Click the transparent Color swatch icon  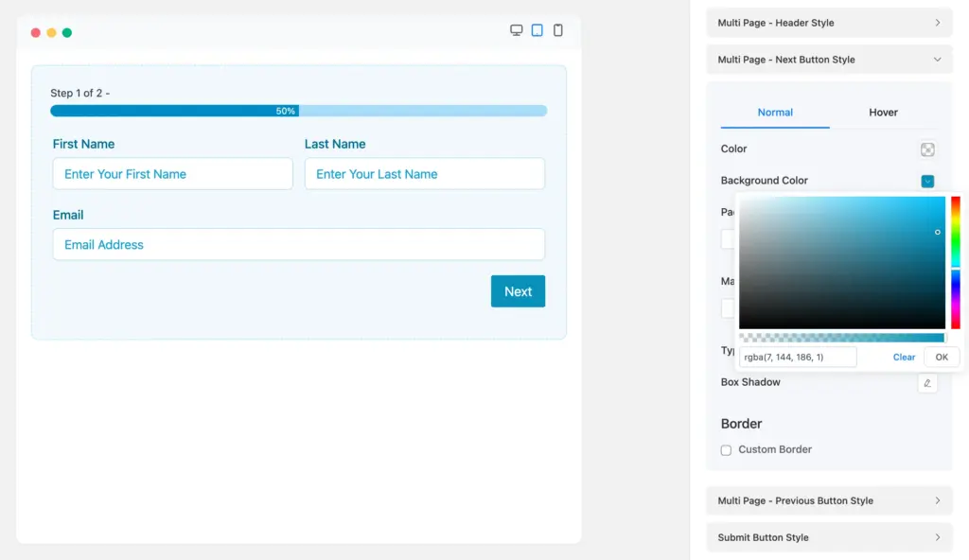point(927,149)
